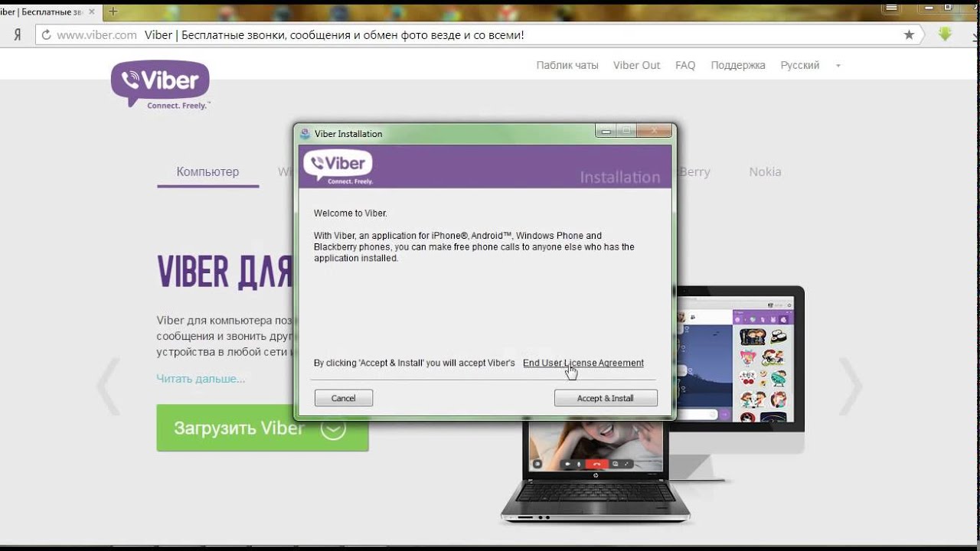Click the Viber Installation title bar icon
The image size is (980, 551).
(x=305, y=133)
